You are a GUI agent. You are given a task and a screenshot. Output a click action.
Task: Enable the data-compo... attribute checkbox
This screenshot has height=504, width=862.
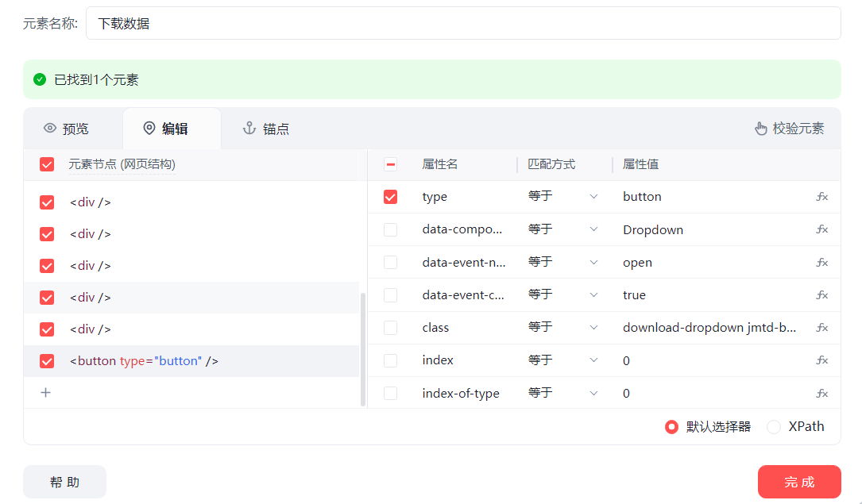pyautogui.click(x=390, y=229)
